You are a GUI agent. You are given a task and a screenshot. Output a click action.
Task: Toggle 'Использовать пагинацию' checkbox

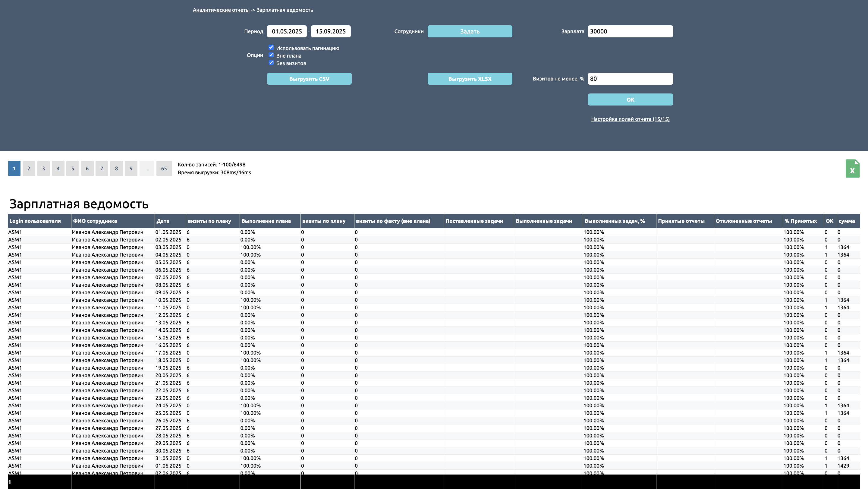(271, 47)
